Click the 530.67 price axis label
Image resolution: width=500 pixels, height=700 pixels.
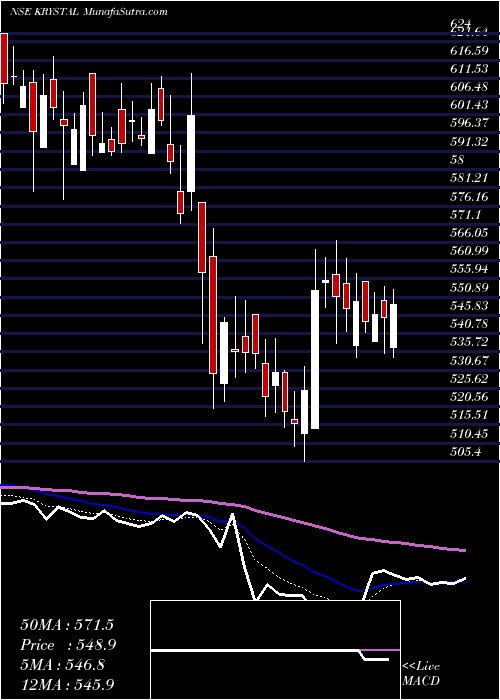[x=469, y=360]
